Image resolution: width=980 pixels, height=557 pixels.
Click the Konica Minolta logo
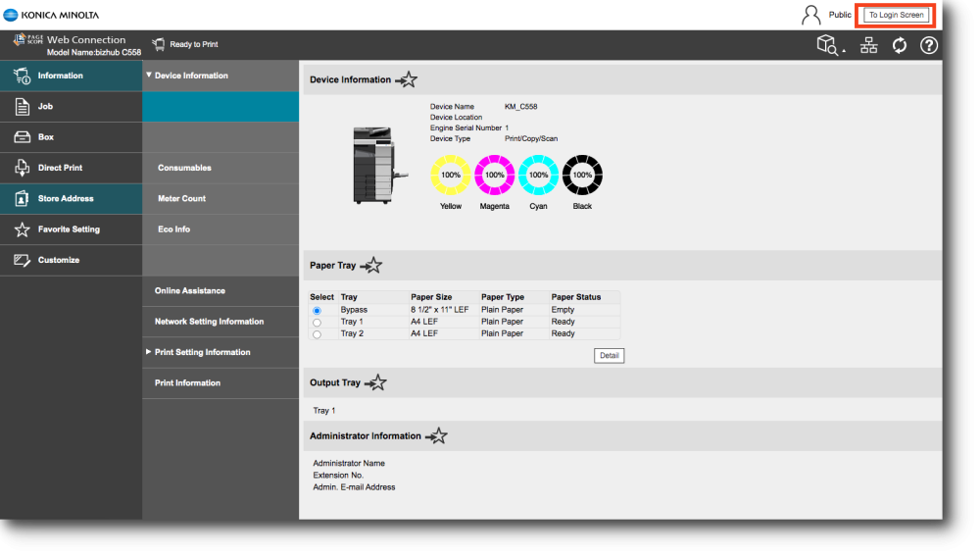click(x=51, y=15)
